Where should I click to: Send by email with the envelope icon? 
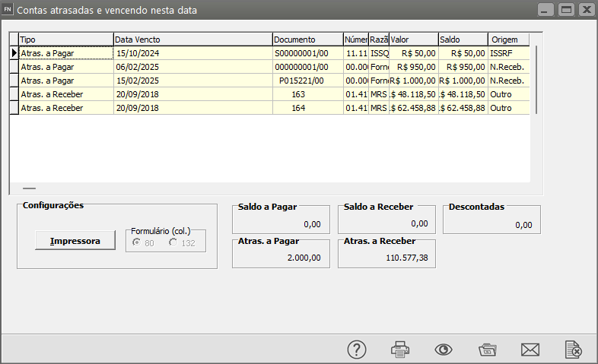click(x=530, y=349)
